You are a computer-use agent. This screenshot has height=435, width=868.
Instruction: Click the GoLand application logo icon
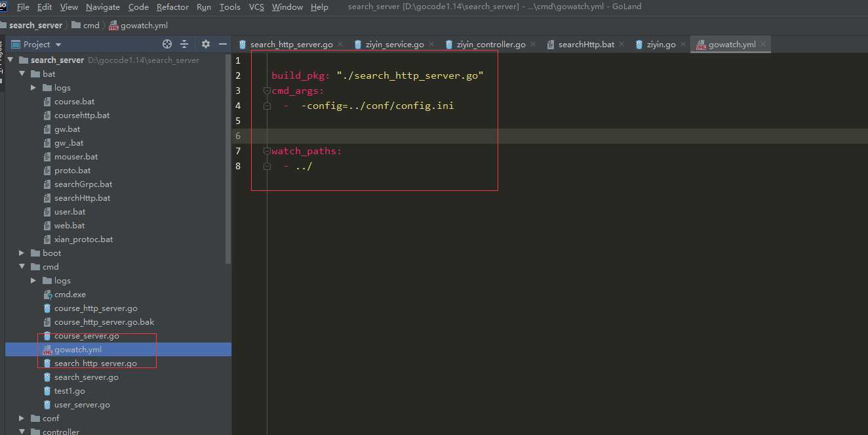click(x=3, y=7)
